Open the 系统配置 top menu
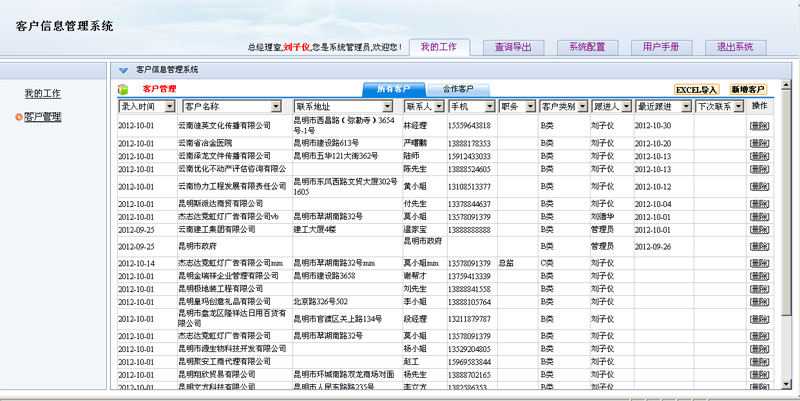Viewport: 800px width, 401px height. point(587,47)
